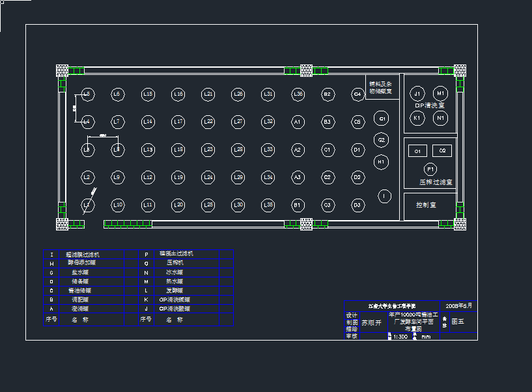The width and height of the screenshot is (532, 392).
Task: Click the L10 tank circle
Action: 117,205
